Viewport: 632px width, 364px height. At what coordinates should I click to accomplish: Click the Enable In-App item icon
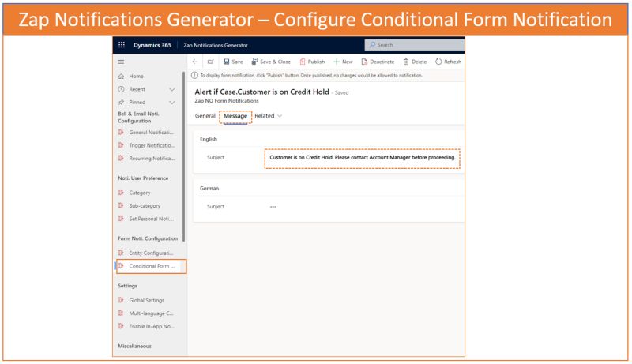tap(121, 326)
